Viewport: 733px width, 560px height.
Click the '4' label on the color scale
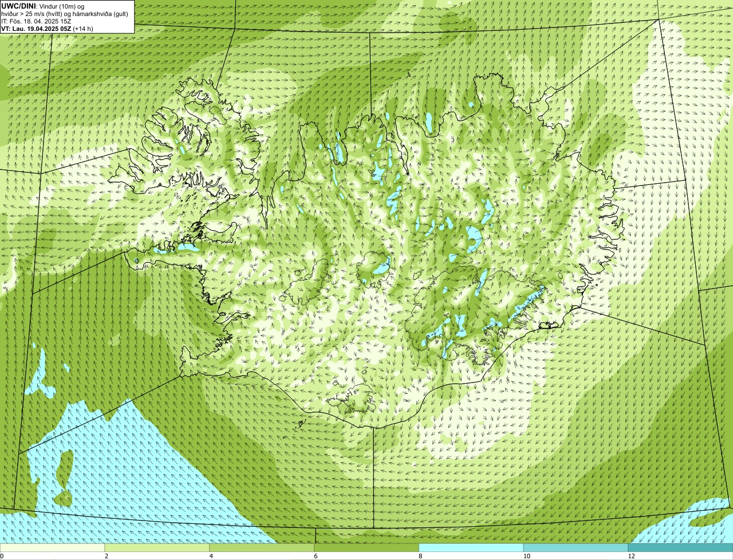[211, 556]
